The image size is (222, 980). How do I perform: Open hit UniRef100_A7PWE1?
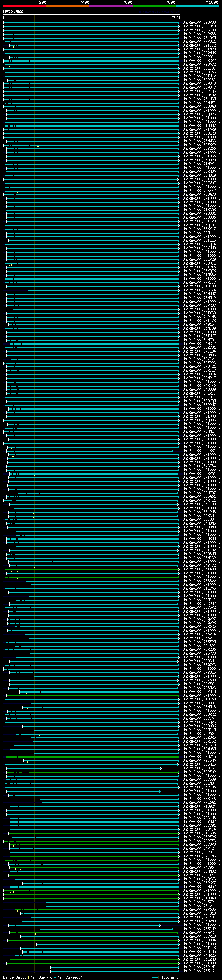point(199,41)
